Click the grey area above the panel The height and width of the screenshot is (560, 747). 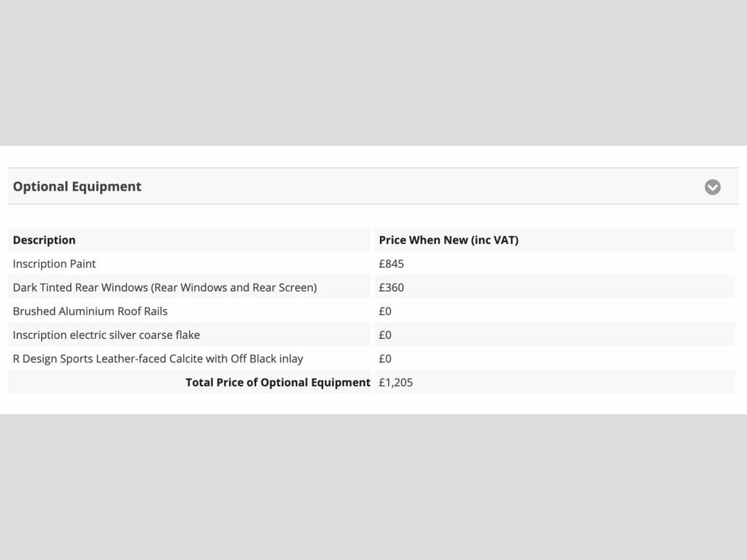[373, 72]
